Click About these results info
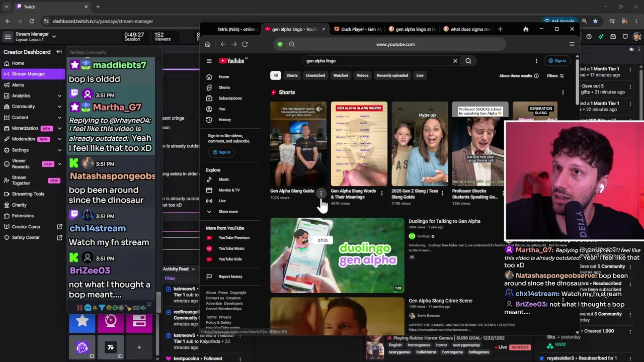Viewport: 644px width, 362px height. pyautogui.click(x=519, y=76)
